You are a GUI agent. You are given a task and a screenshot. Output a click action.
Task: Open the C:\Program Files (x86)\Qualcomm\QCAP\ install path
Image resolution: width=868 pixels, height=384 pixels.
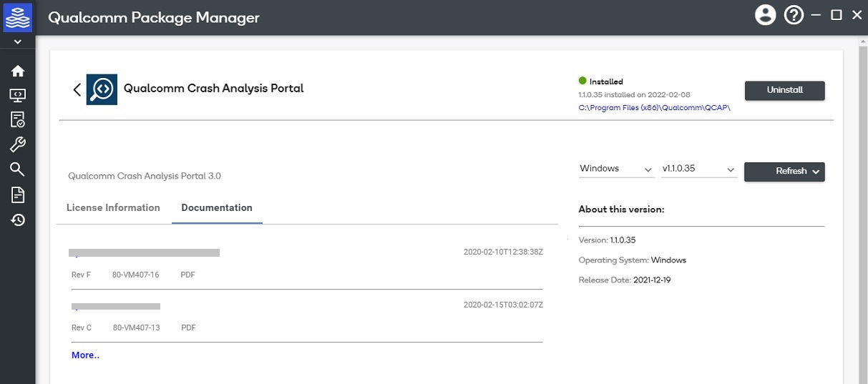(654, 107)
